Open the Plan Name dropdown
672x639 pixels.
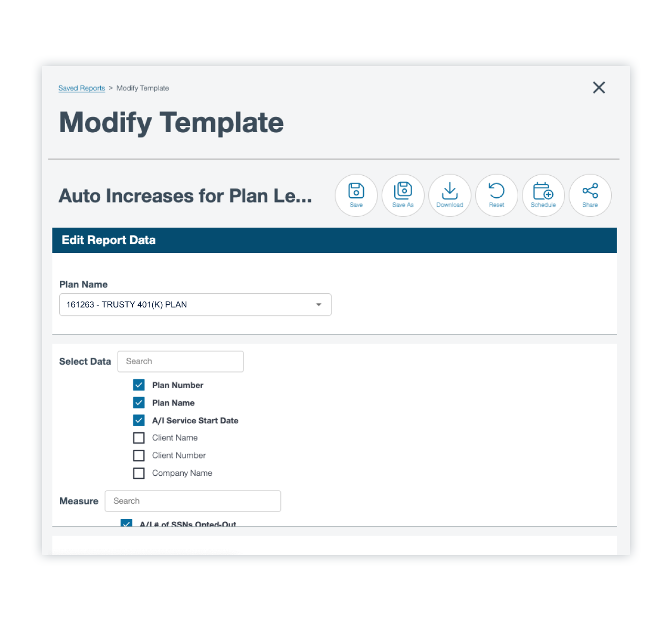click(x=195, y=305)
